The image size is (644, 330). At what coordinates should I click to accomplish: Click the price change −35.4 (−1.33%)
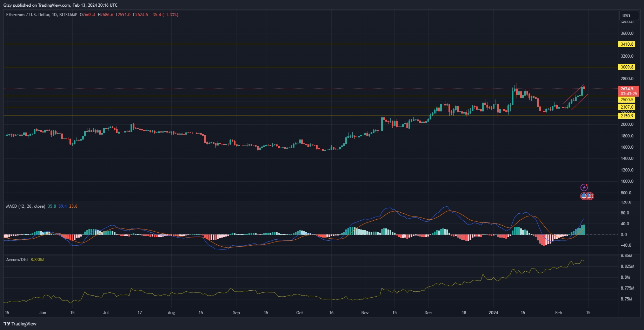tap(164, 15)
